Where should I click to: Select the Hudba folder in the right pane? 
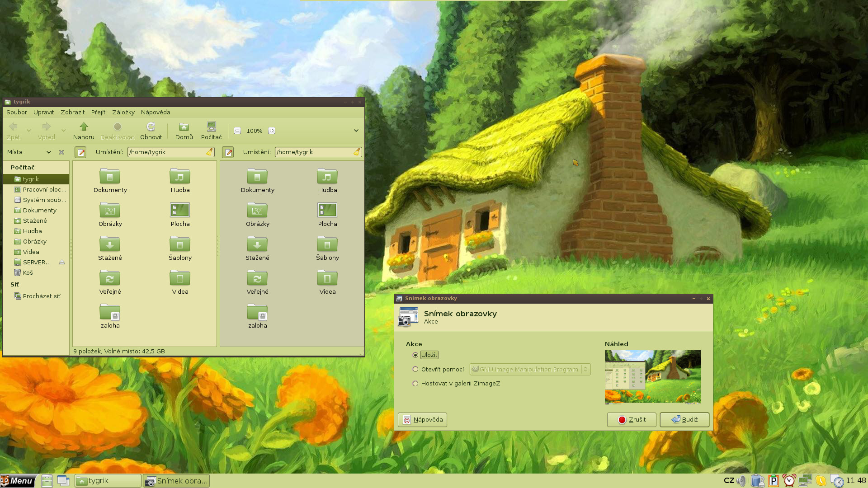pyautogui.click(x=327, y=180)
